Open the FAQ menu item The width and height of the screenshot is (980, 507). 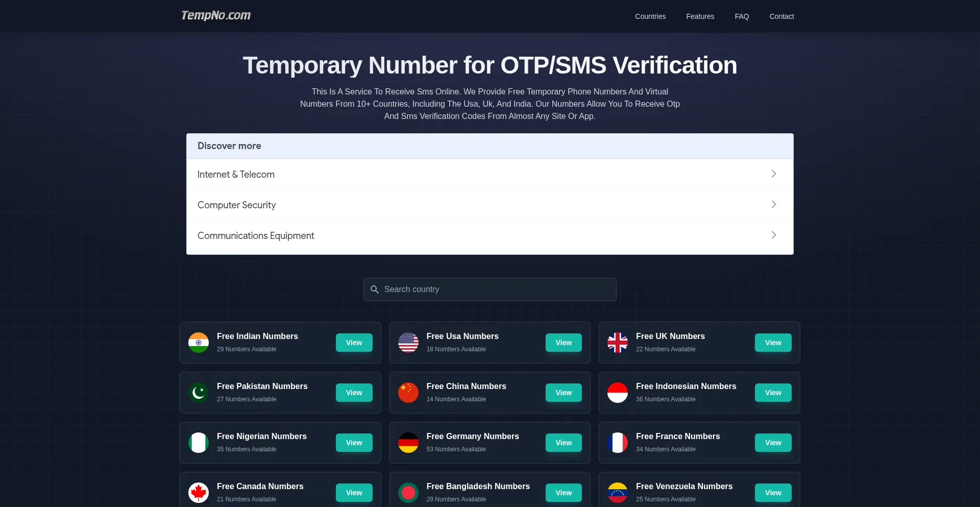pos(742,16)
